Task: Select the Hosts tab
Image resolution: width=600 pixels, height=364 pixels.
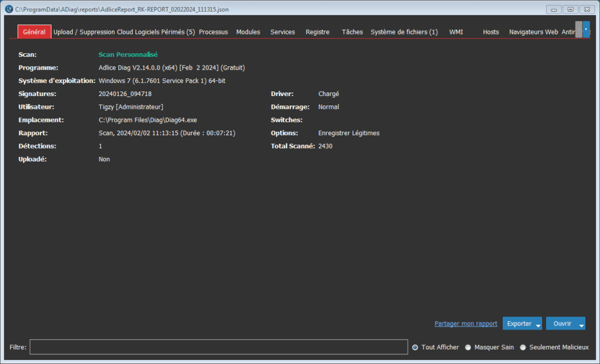Action: tap(490, 32)
